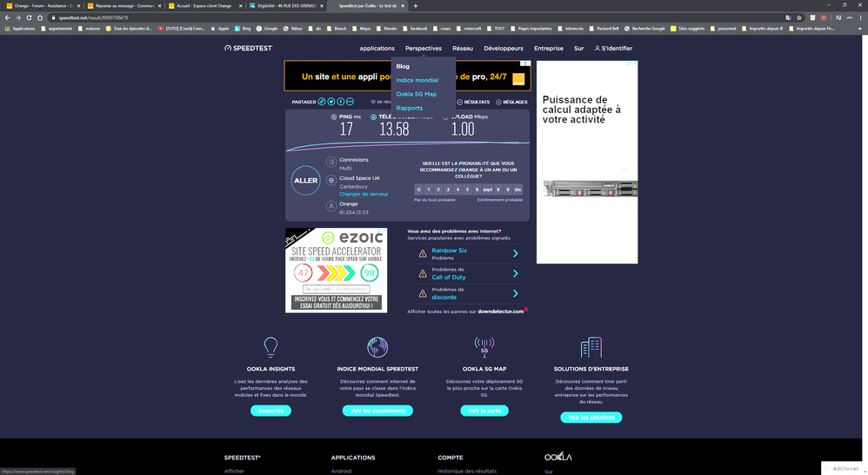Screen dimensions: 868x475
Task: Click the Ookla Insights lightbulb icon
Action: (270, 347)
